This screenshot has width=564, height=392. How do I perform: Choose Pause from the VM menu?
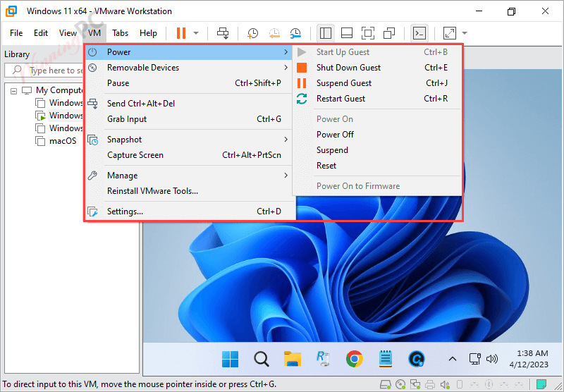(188, 83)
